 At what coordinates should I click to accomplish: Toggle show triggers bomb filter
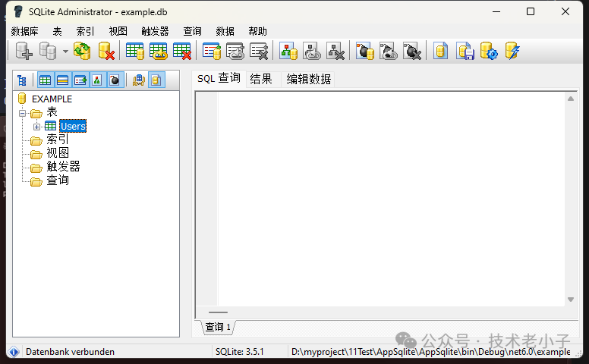[x=115, y=80]
